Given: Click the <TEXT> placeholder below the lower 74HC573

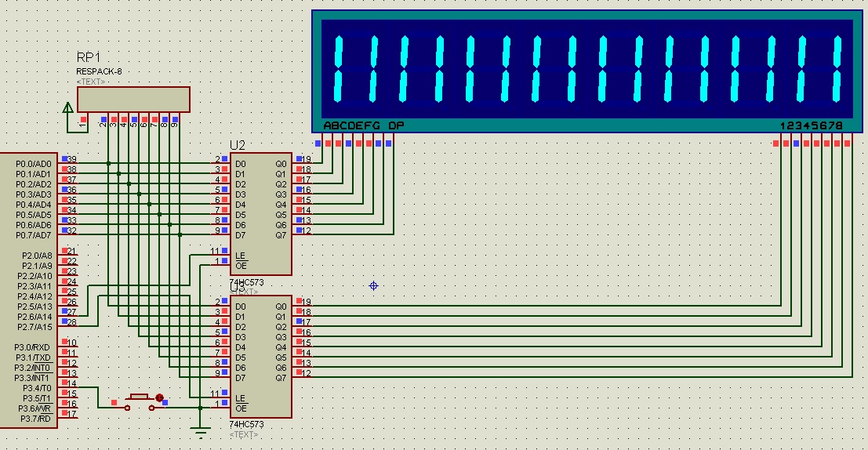Looking at the screenshot, I should click(244, 434).
